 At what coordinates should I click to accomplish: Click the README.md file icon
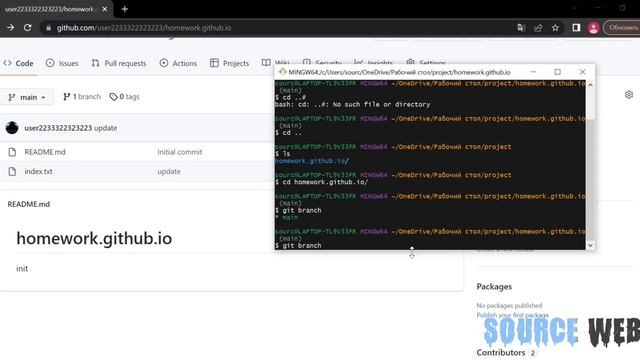point(12,152)
